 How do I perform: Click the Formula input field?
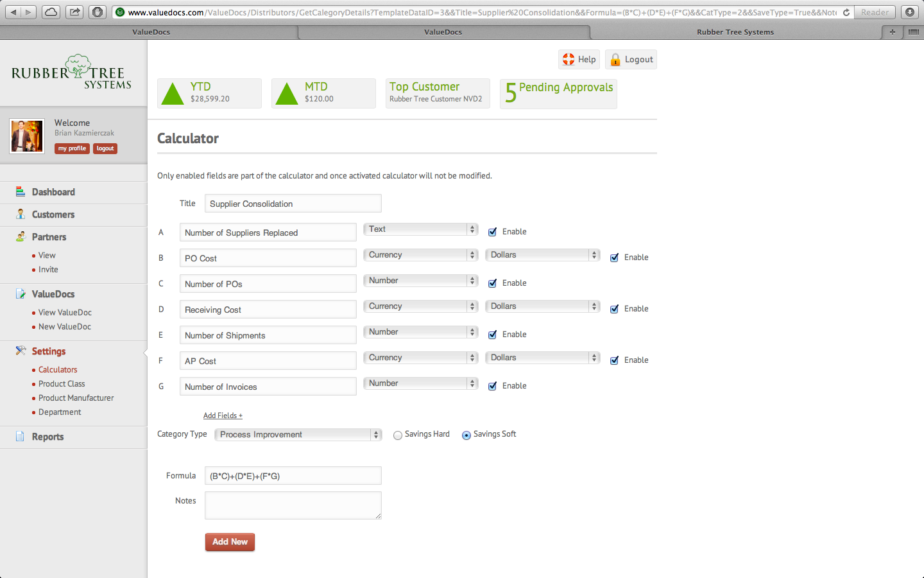[x=293, y=476]
